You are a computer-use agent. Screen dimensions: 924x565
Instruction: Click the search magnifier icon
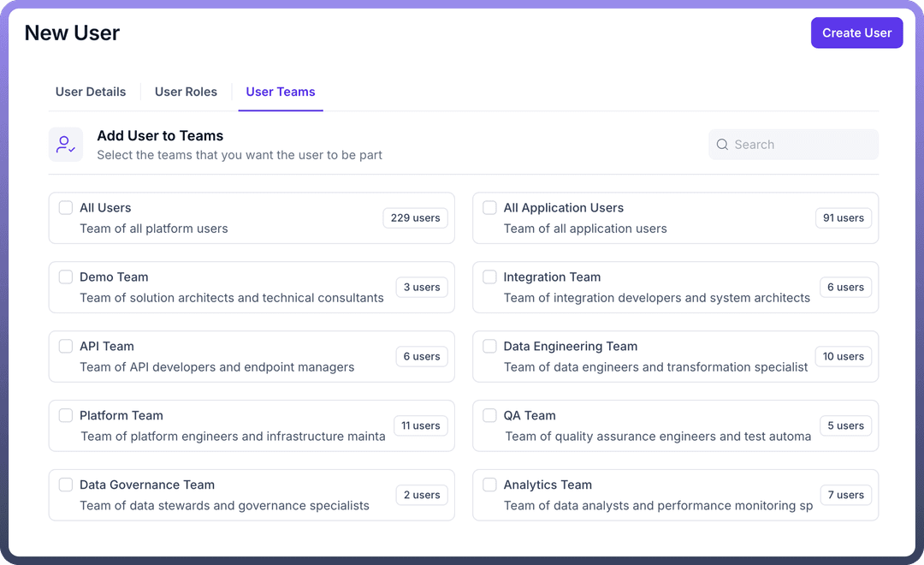723,145
